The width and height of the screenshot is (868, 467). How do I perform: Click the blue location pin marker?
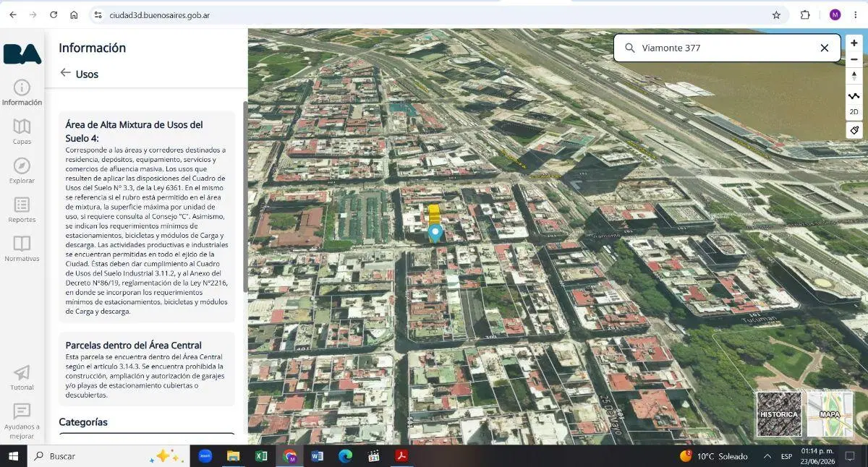point(435,233)
